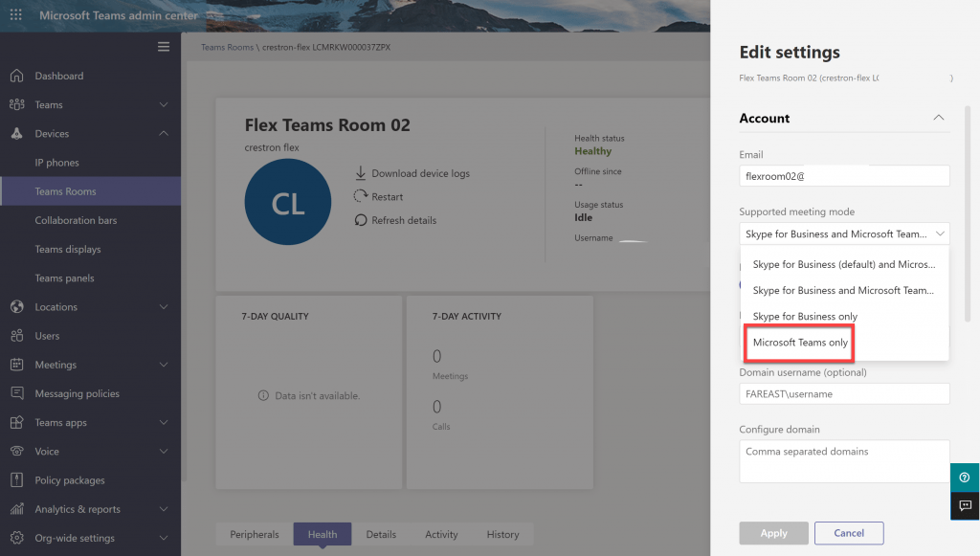Screen dimensions: 980x556
Task: Select Skype for Business only option
Action: (x=844, y=316)
